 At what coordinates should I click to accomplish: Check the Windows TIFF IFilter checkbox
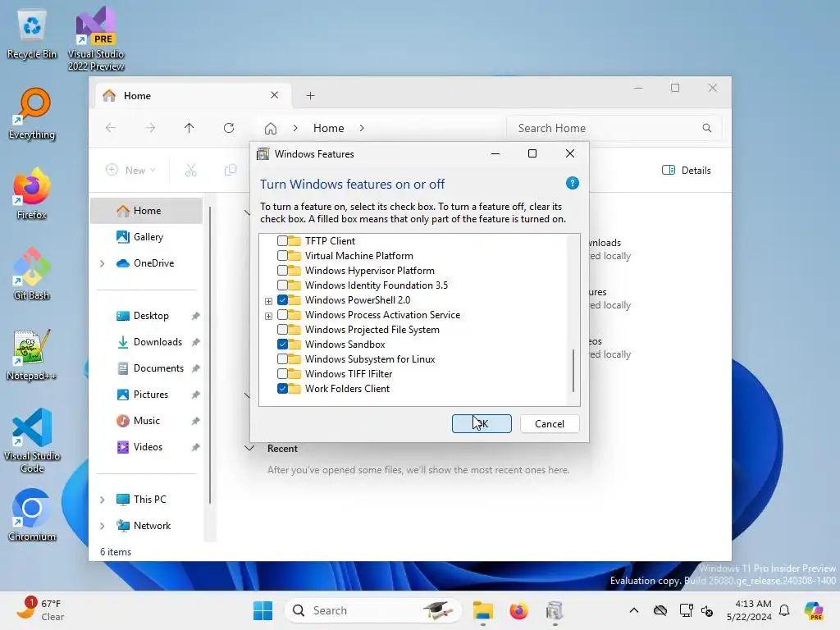(282, 373)
